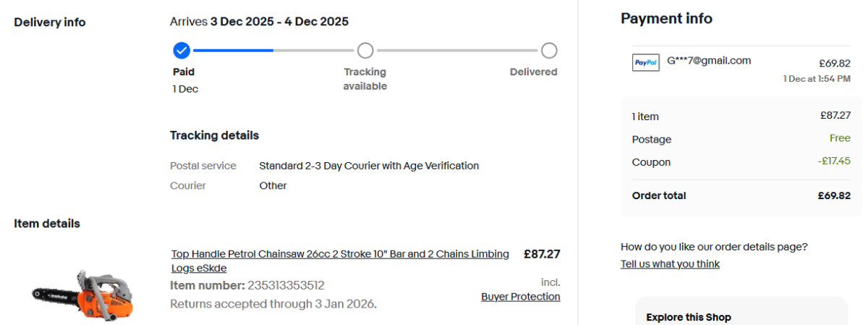This screenshot has width=868, height=325.
Task: Click the Order total amount £69.82
Action: pyautogui.click(x=834, y=195)
